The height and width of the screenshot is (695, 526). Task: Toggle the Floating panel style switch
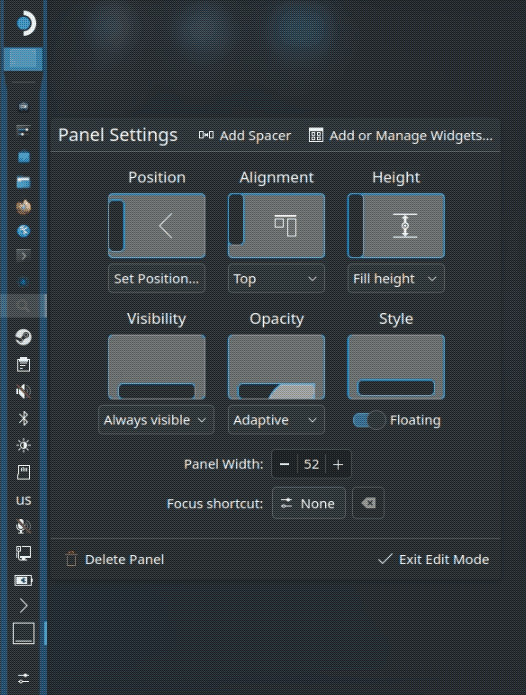click(x=369, y=420)
